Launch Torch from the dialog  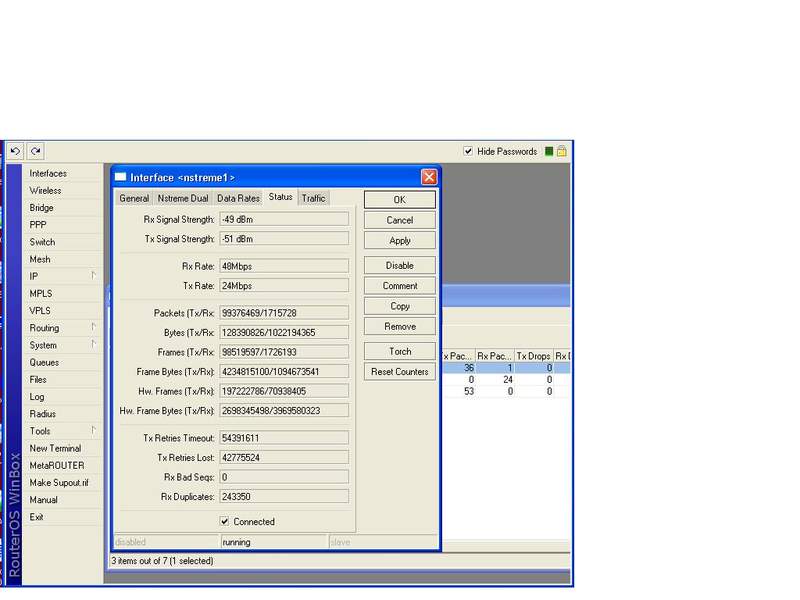(399, 351)
